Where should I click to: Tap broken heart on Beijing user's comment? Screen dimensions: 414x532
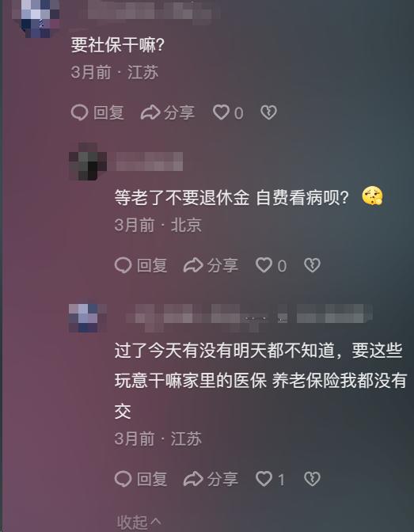pos(312,265)
